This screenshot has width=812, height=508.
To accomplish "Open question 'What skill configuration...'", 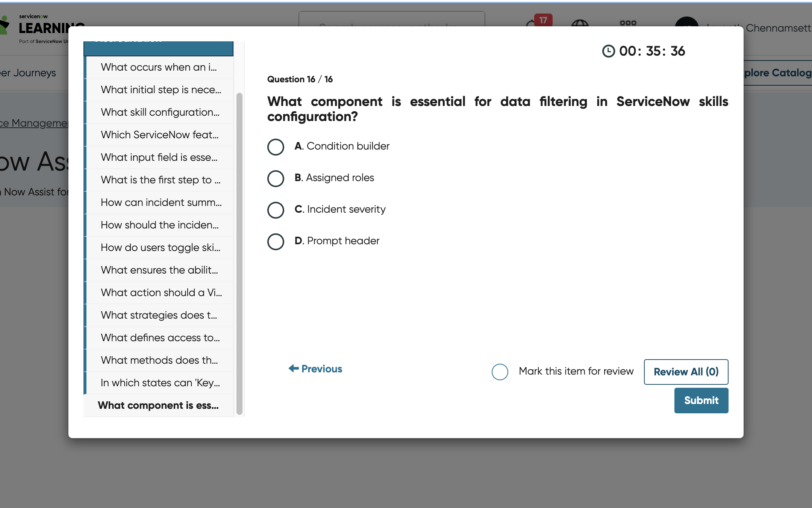I will pos(160,112).
